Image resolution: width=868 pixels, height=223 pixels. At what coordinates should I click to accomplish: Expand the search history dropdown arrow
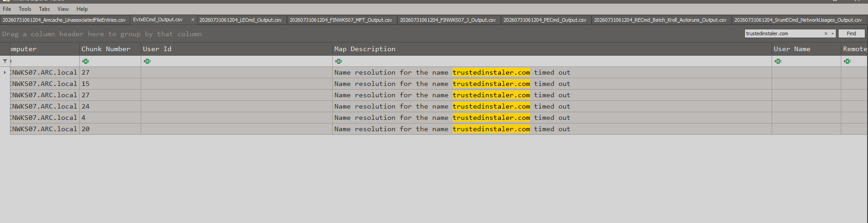pos(832,33)
